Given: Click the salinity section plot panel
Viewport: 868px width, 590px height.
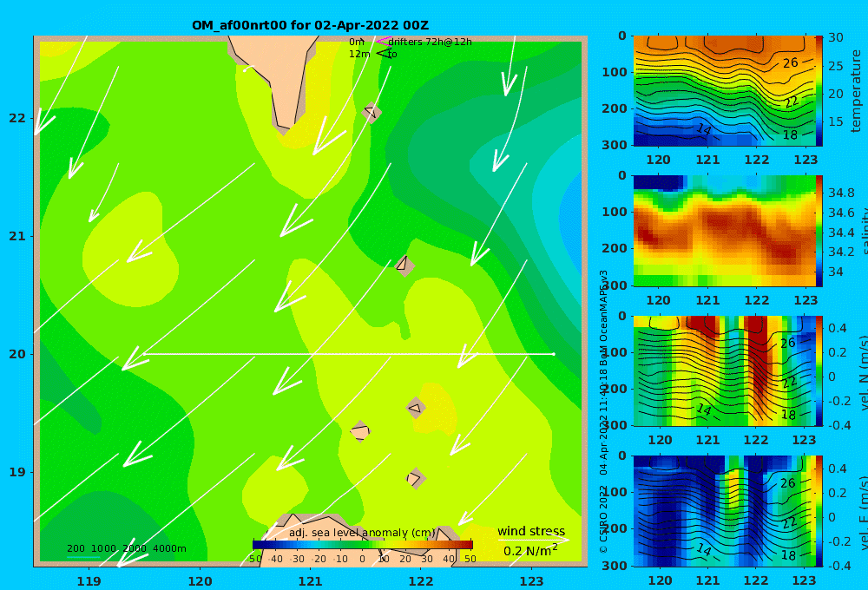Looking at the screenshot, I should point(724,231).
